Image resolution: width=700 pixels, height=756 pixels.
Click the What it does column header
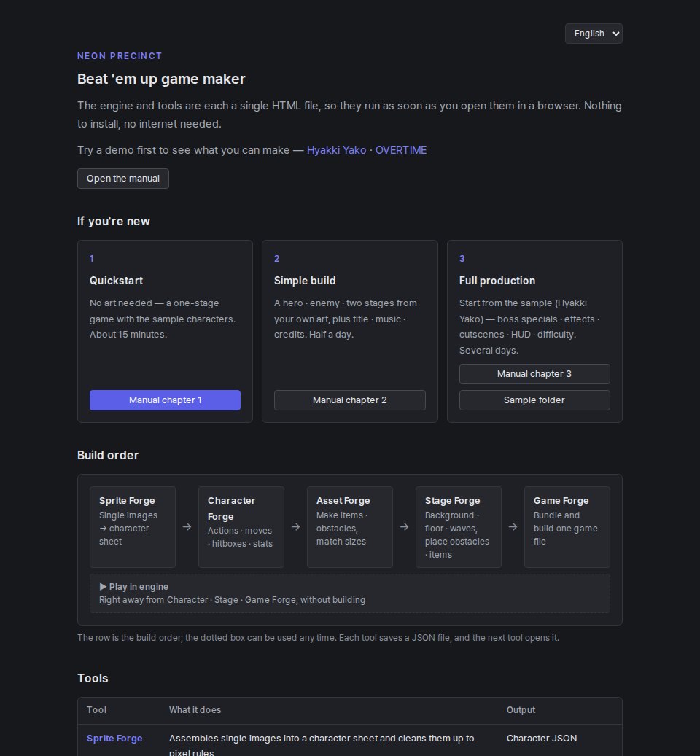195,710
